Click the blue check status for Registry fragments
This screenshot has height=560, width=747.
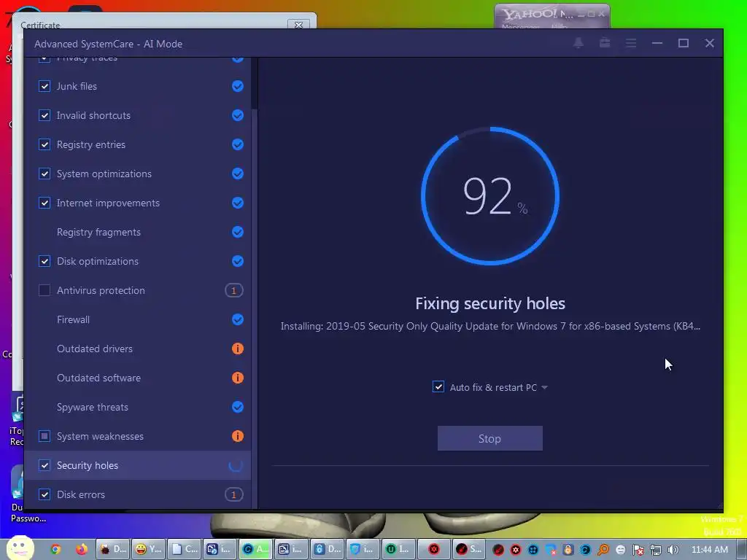[237, 232]
